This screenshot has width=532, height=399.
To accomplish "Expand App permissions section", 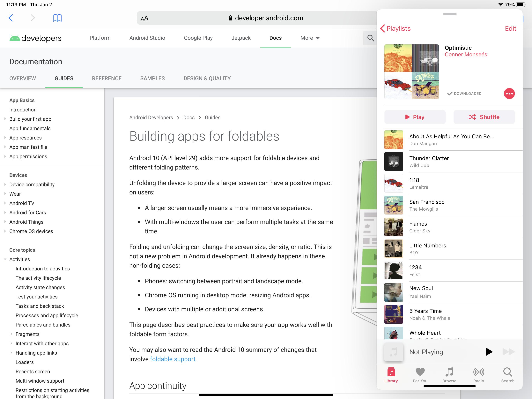I will 5,156.
